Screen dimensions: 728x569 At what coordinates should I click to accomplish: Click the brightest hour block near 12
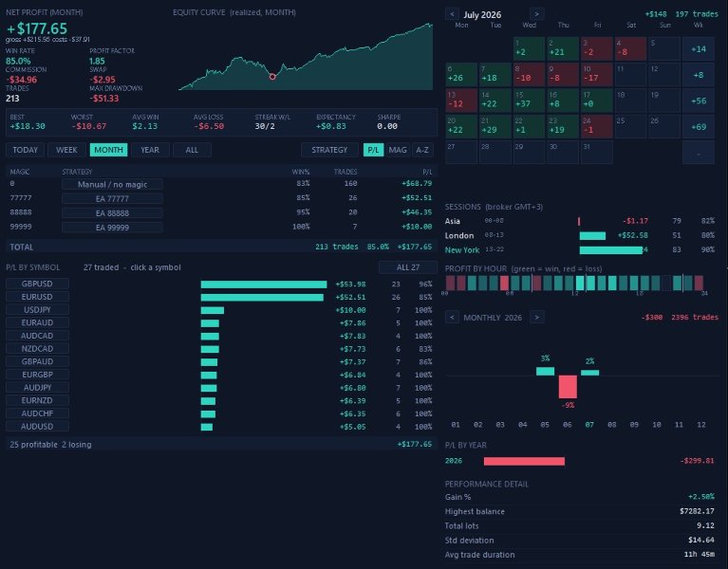point(580,283)
